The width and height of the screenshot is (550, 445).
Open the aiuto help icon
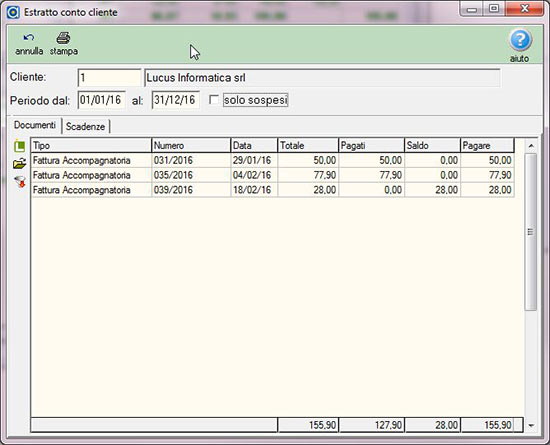(520, 40)
